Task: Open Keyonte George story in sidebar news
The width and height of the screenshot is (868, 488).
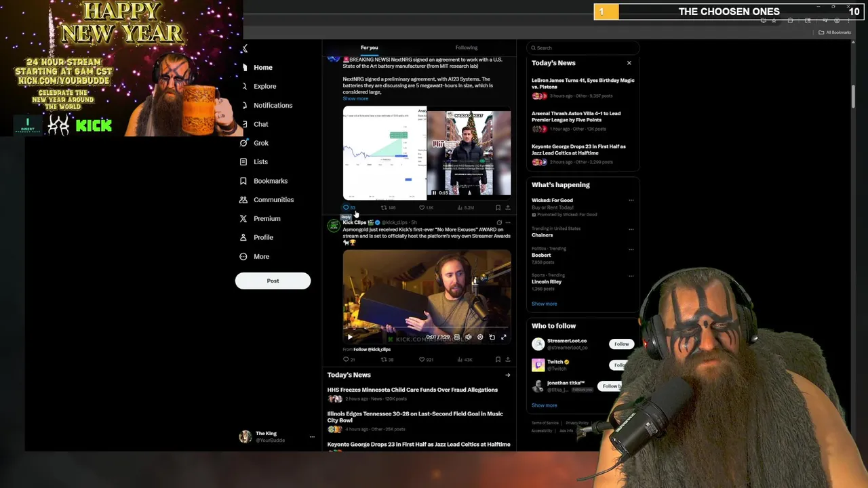Action: pos(578,150)
